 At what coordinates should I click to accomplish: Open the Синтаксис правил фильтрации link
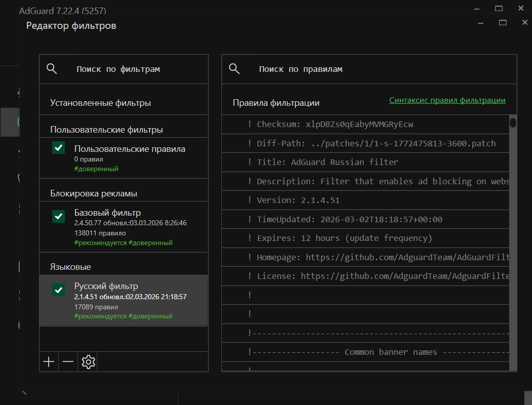click(447, 100)
